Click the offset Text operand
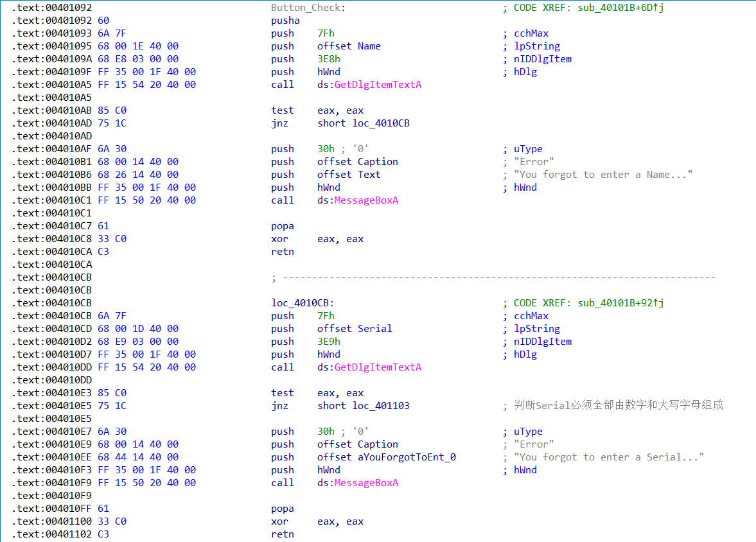756x542 pixels. pos(369,175)
